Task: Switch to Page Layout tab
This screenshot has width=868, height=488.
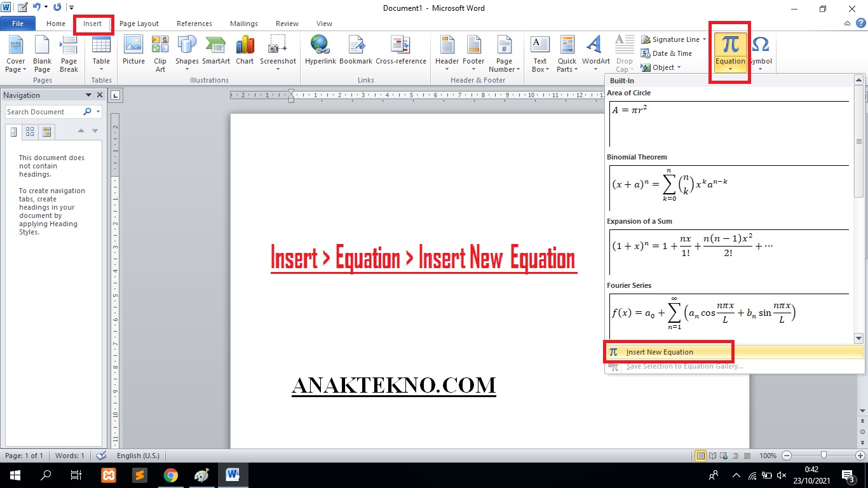Action: [x=139, y=24]
